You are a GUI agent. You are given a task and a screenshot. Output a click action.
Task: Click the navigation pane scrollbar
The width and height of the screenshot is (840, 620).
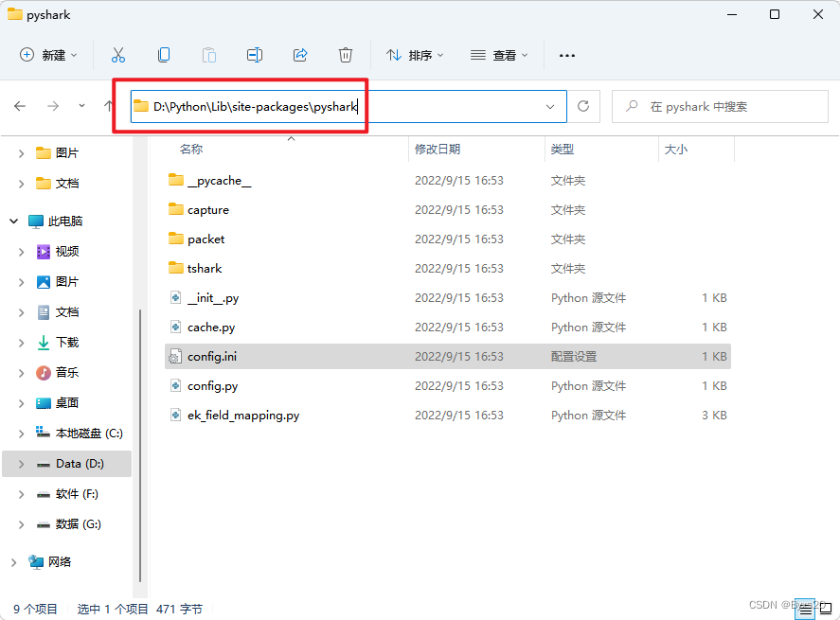click(x=140, y=444)
